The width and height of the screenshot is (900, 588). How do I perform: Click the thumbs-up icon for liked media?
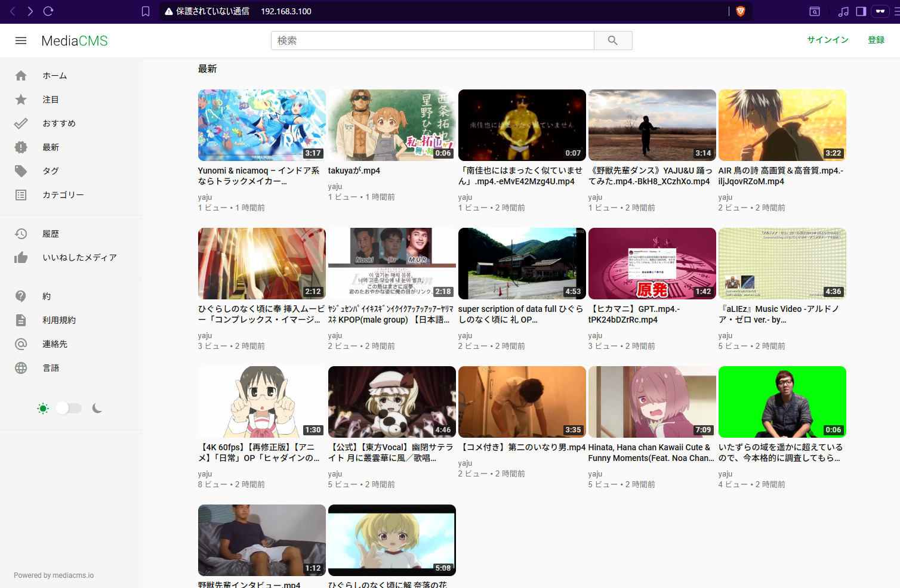21,257
